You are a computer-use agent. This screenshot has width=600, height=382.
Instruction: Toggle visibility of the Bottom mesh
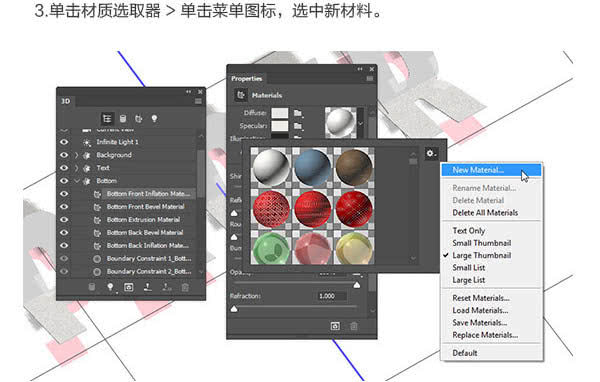[x=64, y=181]
